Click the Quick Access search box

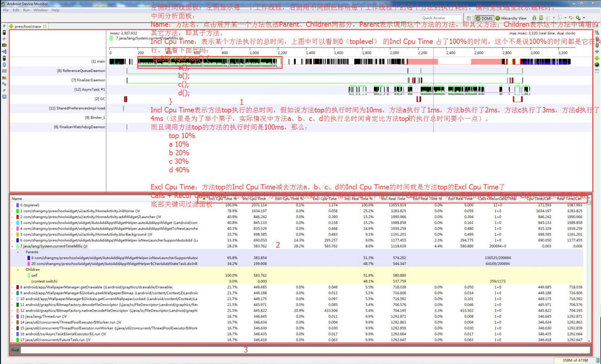pos(441,18)
